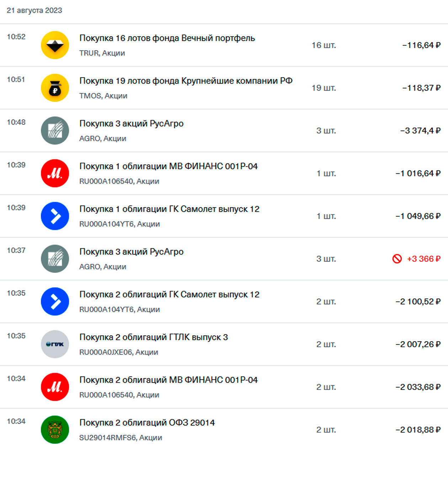
Task: Click the amount −2 033,68 ₽
Action: tap(418, 387)
